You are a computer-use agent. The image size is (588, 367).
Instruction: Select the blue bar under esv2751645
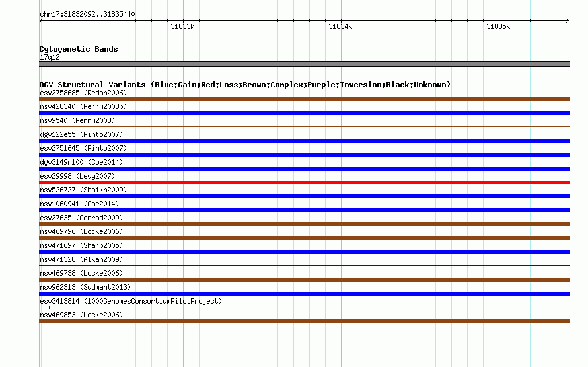pos(304,155)
